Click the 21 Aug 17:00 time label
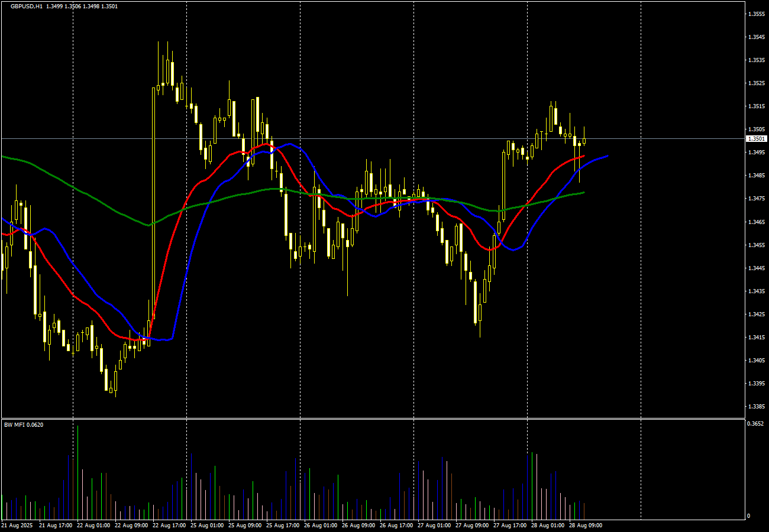 [x=56, y=525]
